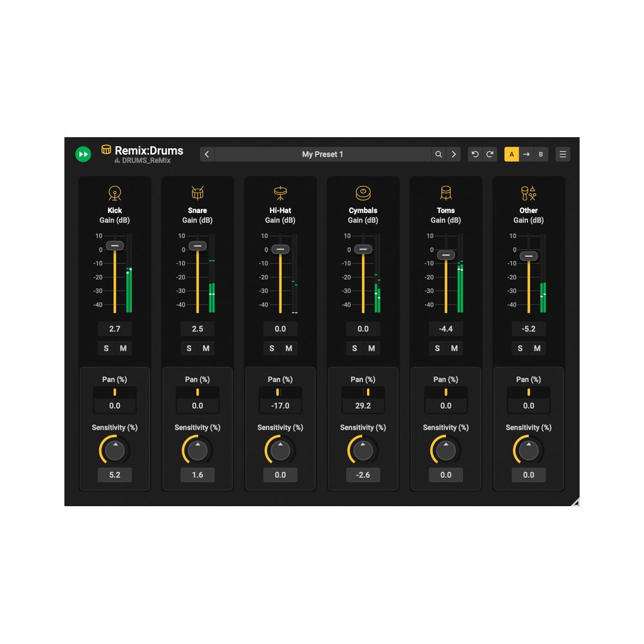The width and height of the screenshot is (644, 644).
Task: Switch to preset slot B
Action: click(x=541, y=155)
